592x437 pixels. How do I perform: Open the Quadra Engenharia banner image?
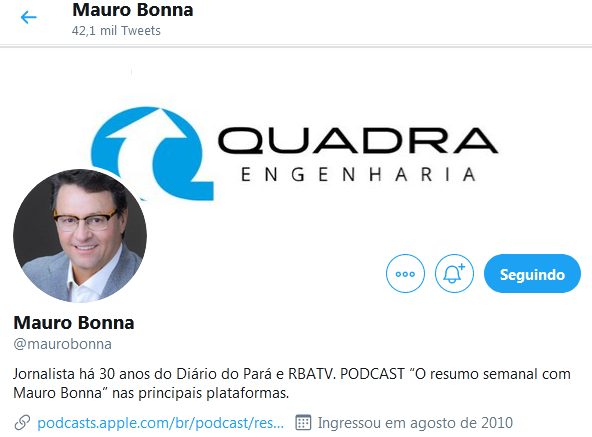pyautogui.click(x=296, y=153)
